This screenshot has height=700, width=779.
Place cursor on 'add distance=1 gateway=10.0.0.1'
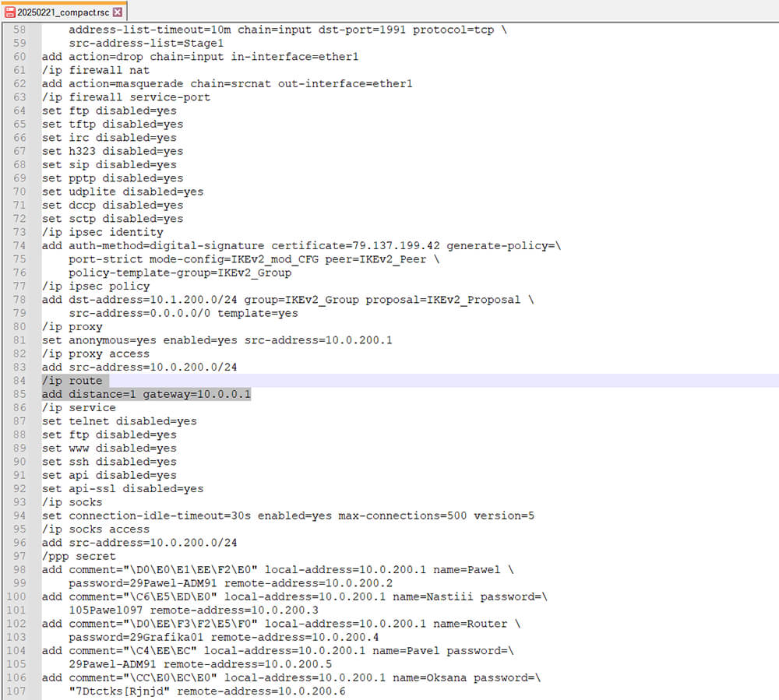(x=146, y=394)
